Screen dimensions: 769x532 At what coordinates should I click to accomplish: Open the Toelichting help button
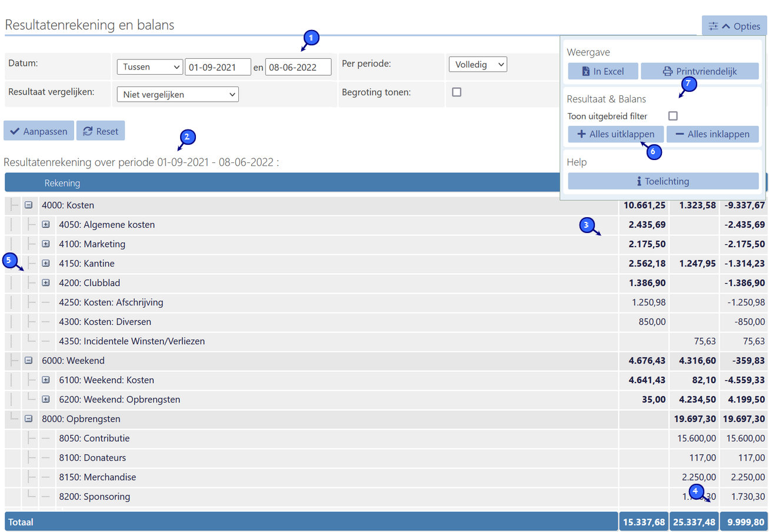[x=663, y=181]
